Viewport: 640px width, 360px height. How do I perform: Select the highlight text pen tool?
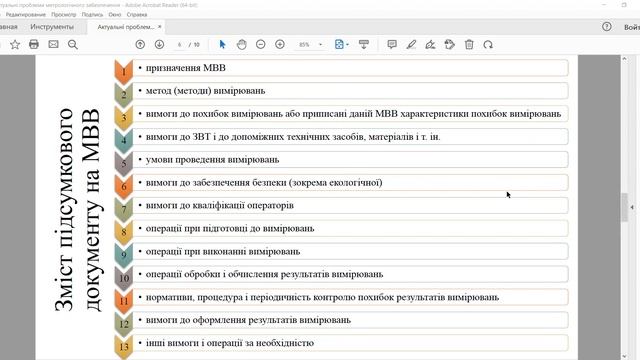[411, 44]
